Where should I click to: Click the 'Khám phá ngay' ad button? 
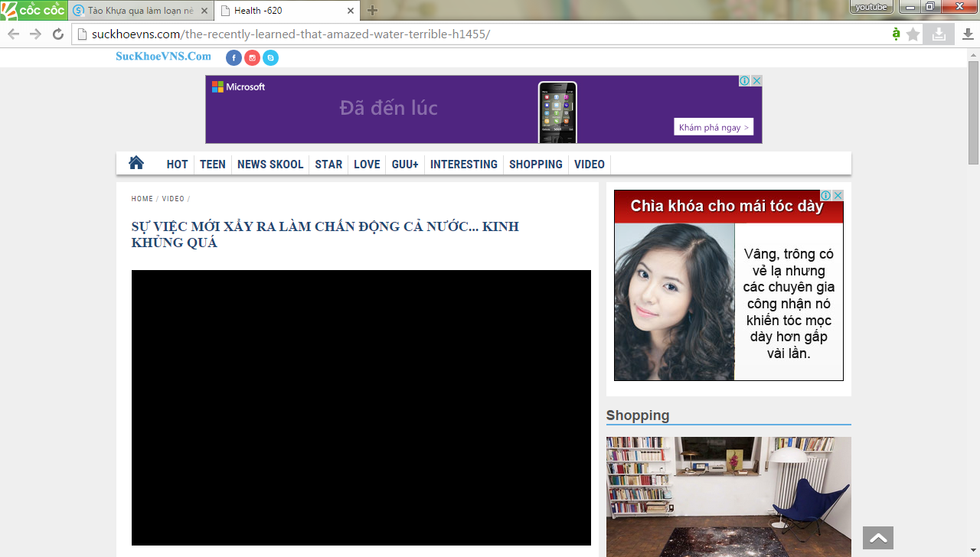(714, 127)
